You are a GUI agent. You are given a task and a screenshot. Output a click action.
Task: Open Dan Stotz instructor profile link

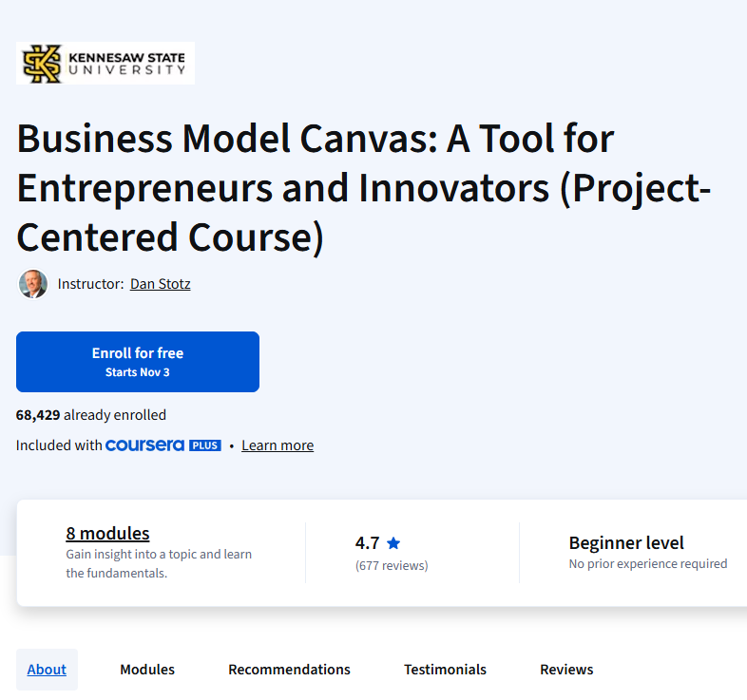[160, 284]
